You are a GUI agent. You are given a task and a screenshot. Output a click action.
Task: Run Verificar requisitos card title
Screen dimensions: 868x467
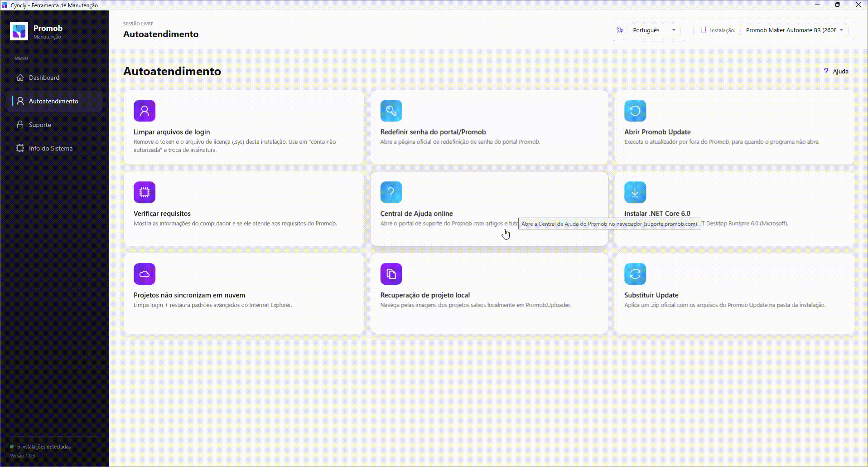(162, 214)
